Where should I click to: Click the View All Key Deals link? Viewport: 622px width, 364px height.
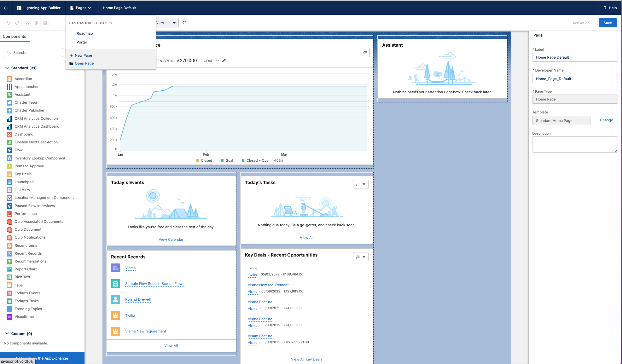[306, 359]
